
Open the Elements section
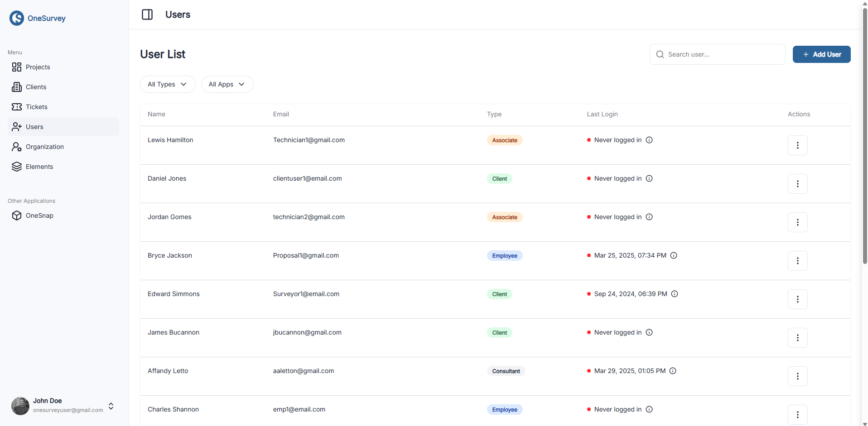(x=39, y=167)
